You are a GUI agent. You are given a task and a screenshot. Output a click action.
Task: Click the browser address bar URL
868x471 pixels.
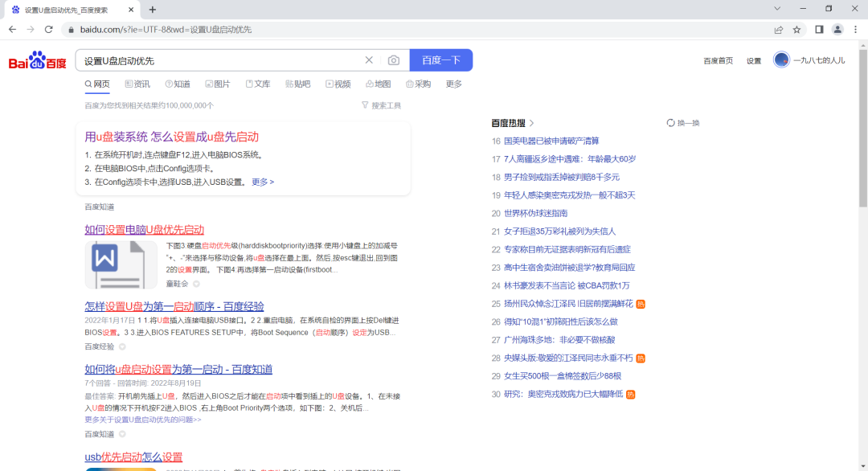coord(166,29)
